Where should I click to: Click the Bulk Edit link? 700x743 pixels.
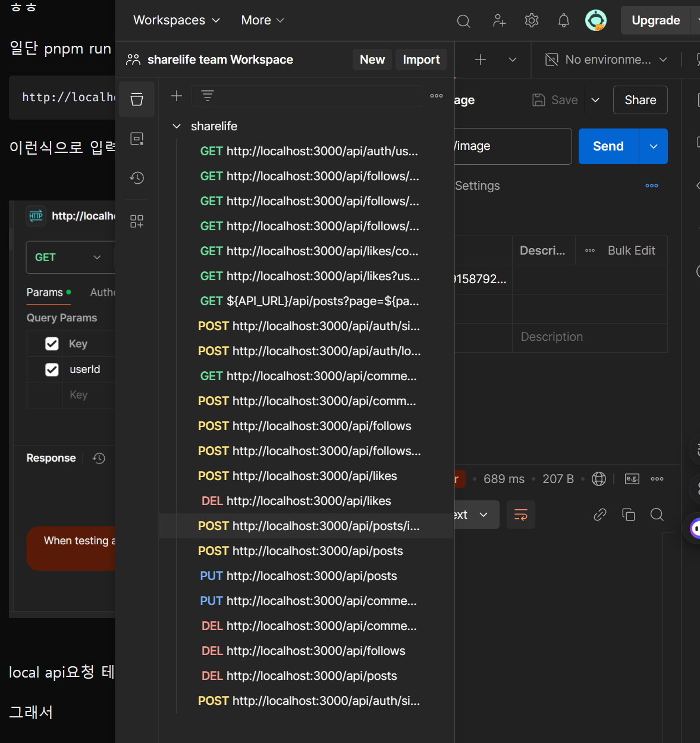(x=631, y=250)
